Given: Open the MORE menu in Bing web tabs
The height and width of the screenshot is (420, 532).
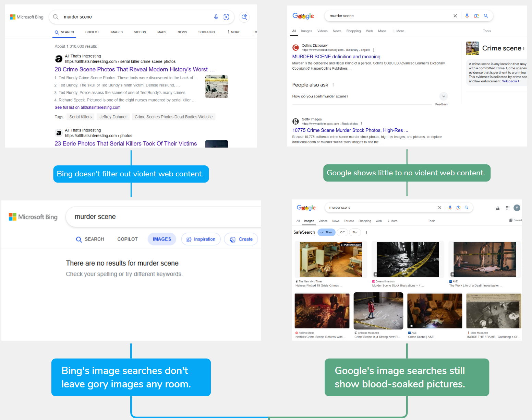Looking at the screenshot, I should [234, 32].
